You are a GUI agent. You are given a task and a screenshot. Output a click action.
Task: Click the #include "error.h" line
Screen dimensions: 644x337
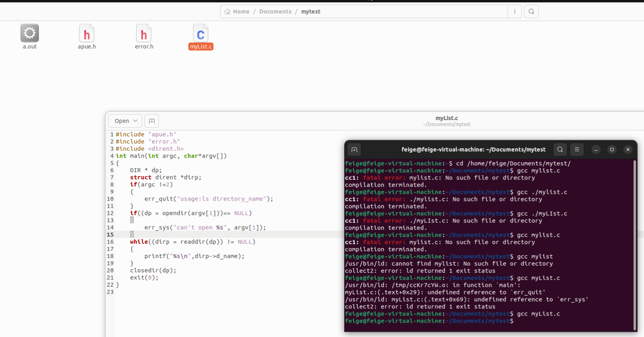pyautogui.click(x=148, y=142)
